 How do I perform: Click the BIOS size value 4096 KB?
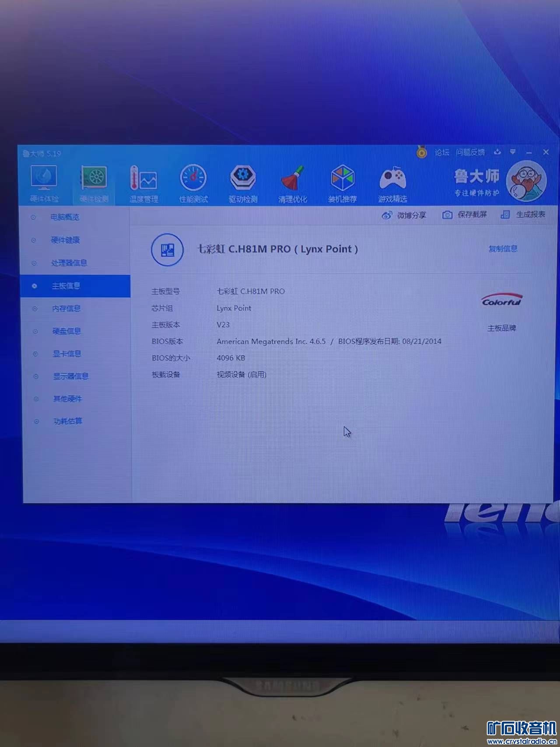click(231, 358)
